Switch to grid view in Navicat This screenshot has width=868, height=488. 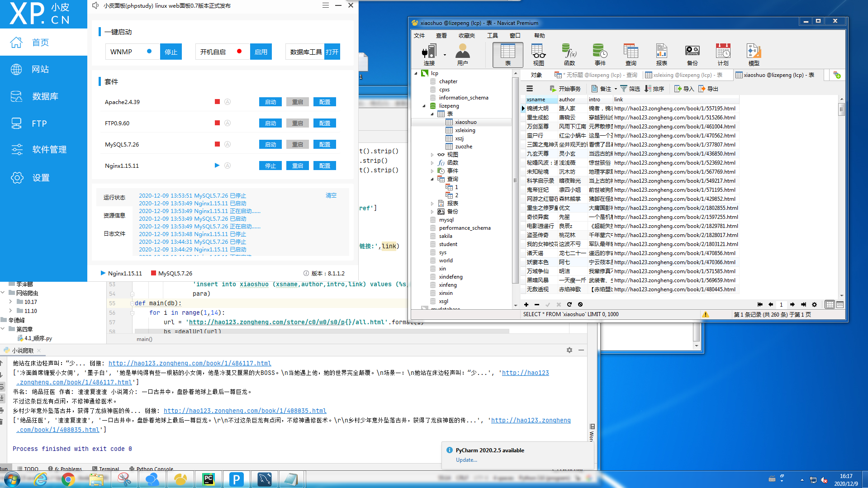tap(830, 304)
